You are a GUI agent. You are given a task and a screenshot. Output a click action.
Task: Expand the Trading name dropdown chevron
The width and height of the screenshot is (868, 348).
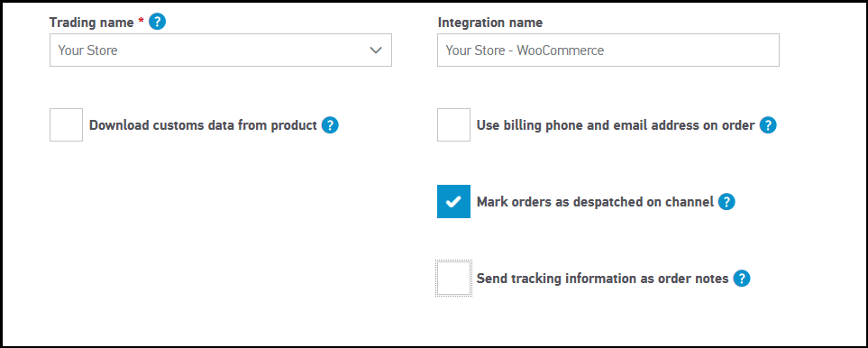pos(376,50)
